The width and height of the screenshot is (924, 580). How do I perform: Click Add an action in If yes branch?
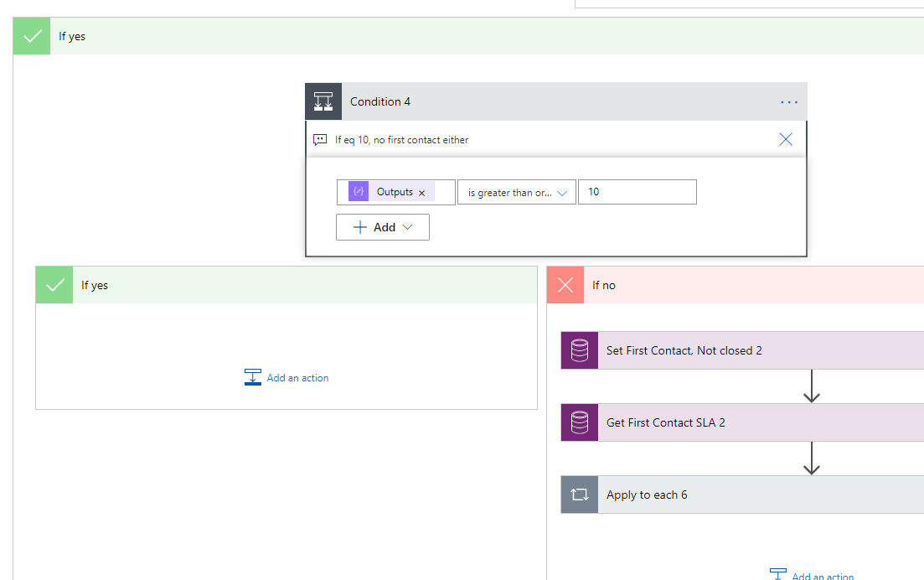pos(286,378)
